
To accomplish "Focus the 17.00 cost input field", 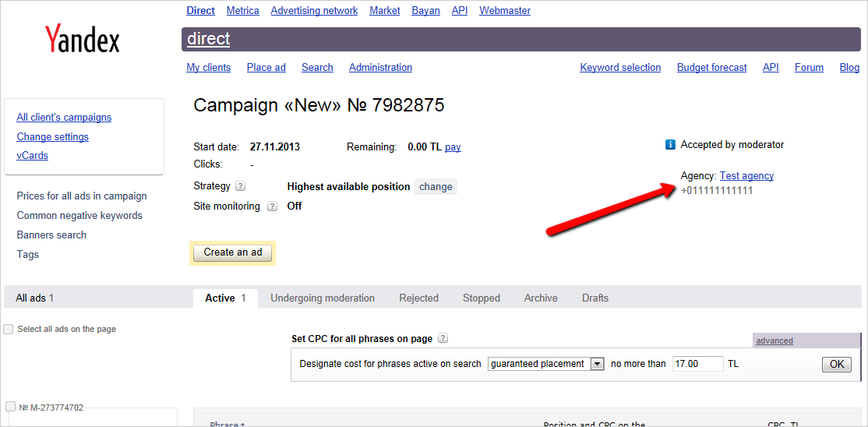I will tap(697, 364).
